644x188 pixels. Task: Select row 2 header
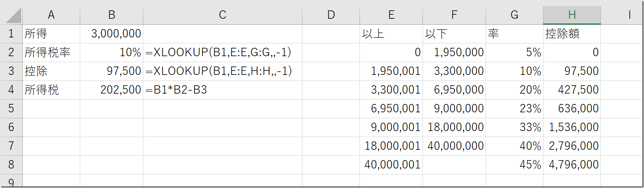coord(11,53)
